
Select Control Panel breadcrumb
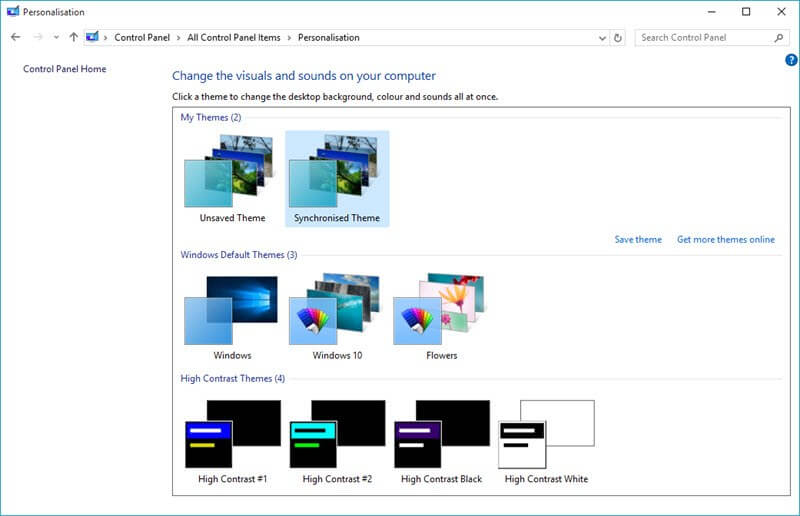coord(142,38)
